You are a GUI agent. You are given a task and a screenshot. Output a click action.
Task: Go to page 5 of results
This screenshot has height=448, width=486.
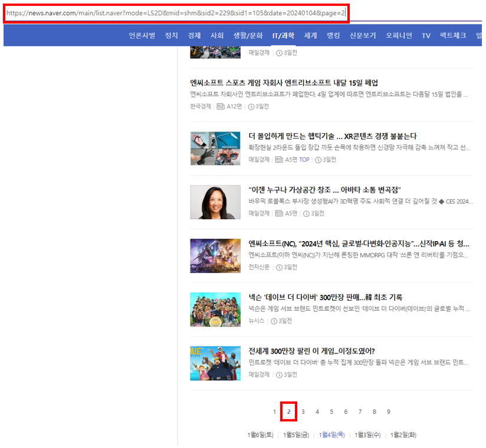[331, 412]
